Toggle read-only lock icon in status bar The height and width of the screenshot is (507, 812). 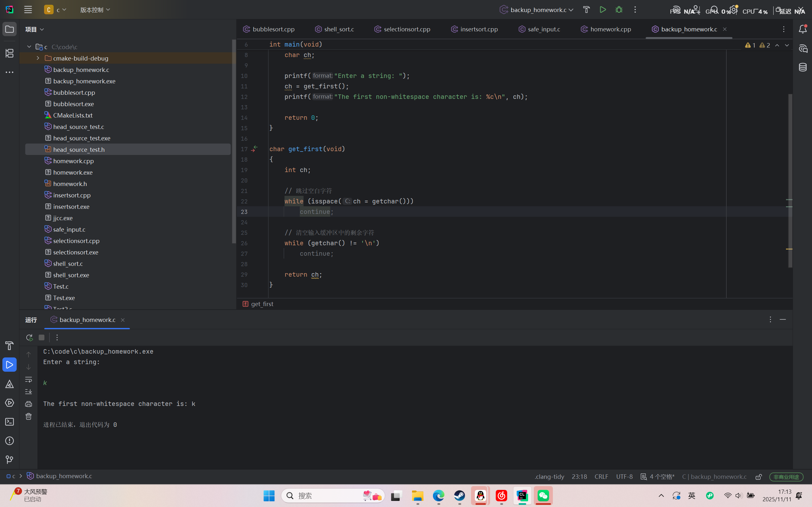(758, 477)
